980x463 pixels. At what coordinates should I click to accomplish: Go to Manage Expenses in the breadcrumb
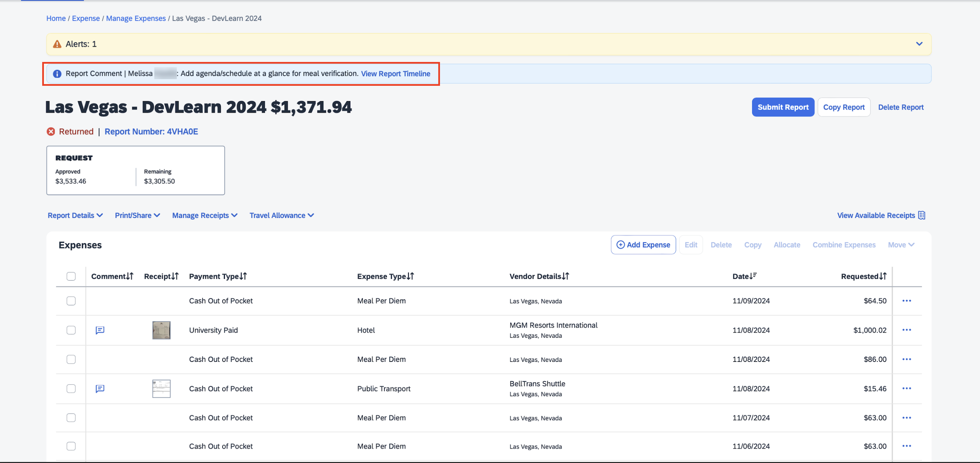[x=136, y=18]
